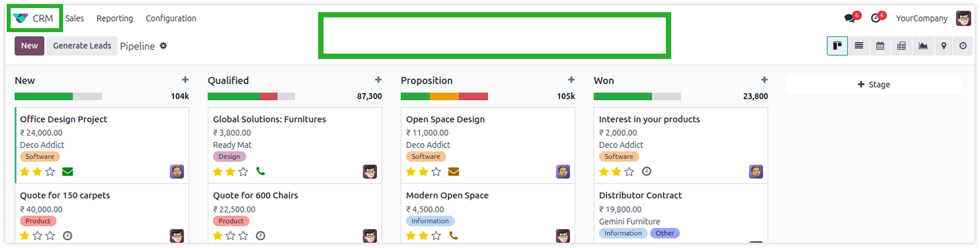Click the envelope icon on Office Design Project
Image resolution: width=980 pixels, height=248 pixels.
[x=67, y=172]
